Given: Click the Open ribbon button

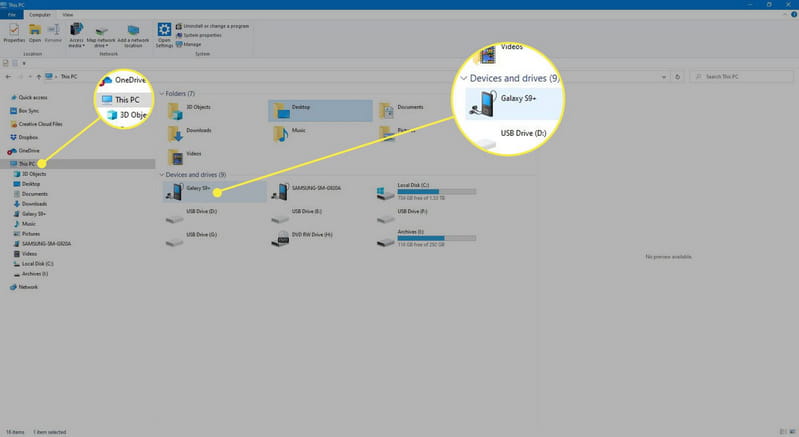Looking at the screenshot, I should [35, 34].
